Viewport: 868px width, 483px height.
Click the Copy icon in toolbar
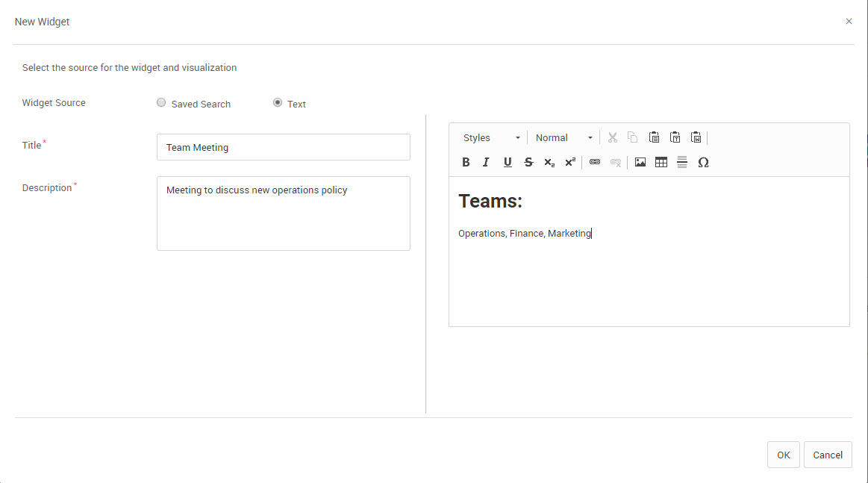coord(632,137)
